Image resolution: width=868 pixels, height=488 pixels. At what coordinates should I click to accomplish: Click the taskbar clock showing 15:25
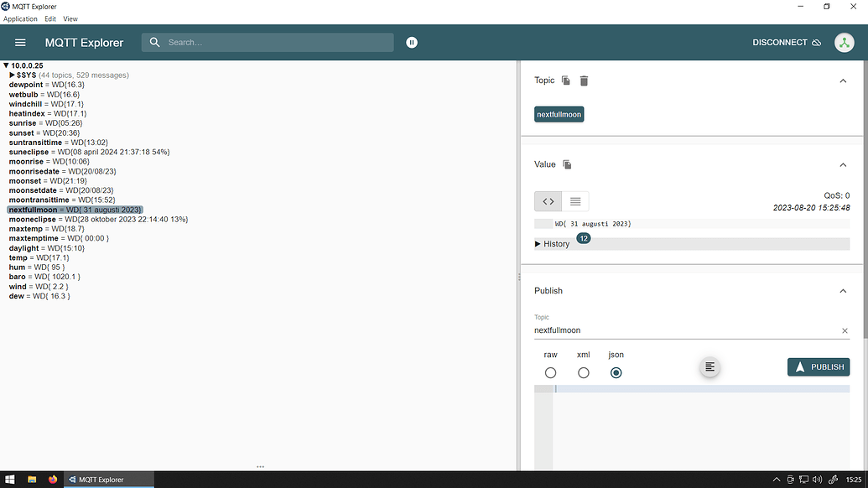pos(854,480)
